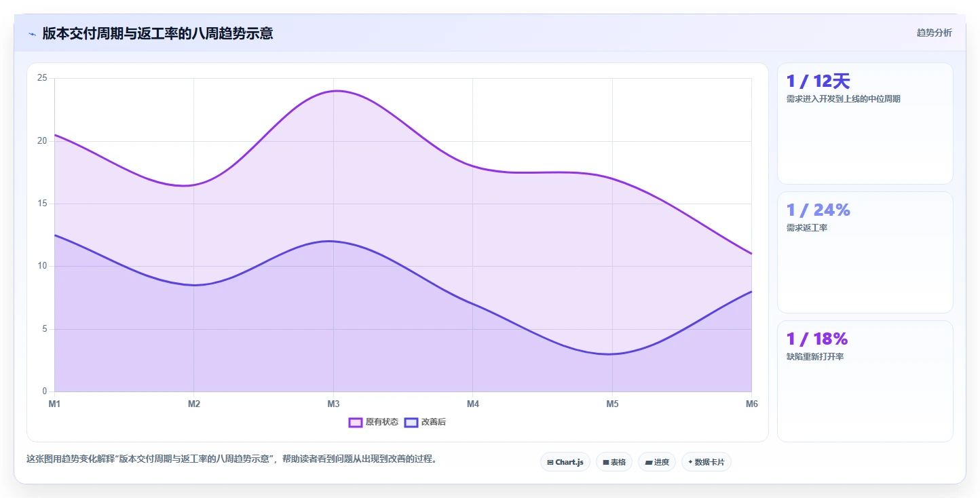Select the 数据卡片 tag pill
Screen dimensions: 980x498
(x=706, y=462)
